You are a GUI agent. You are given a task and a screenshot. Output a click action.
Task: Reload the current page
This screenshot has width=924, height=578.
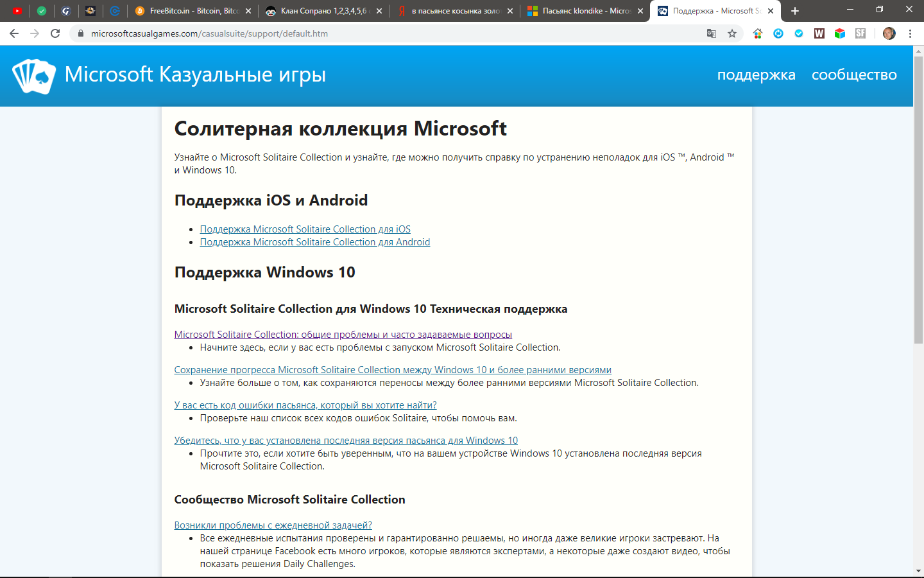[55, 33]
